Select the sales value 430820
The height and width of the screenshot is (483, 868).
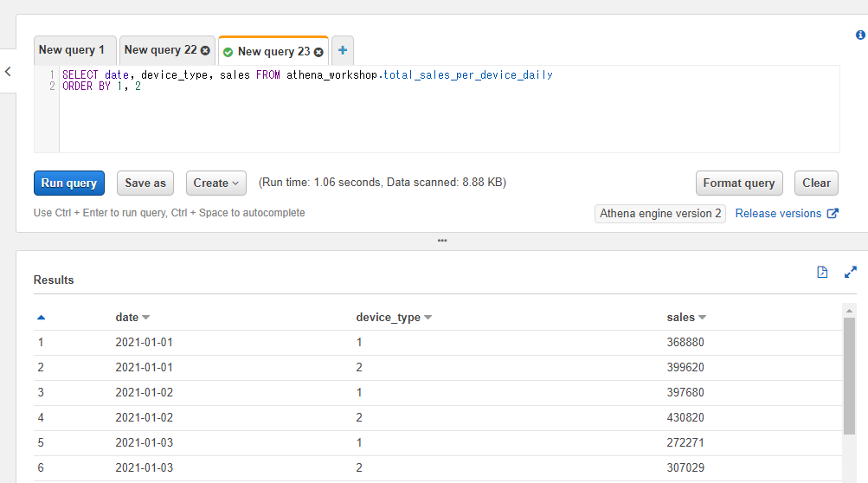(685, 417)
